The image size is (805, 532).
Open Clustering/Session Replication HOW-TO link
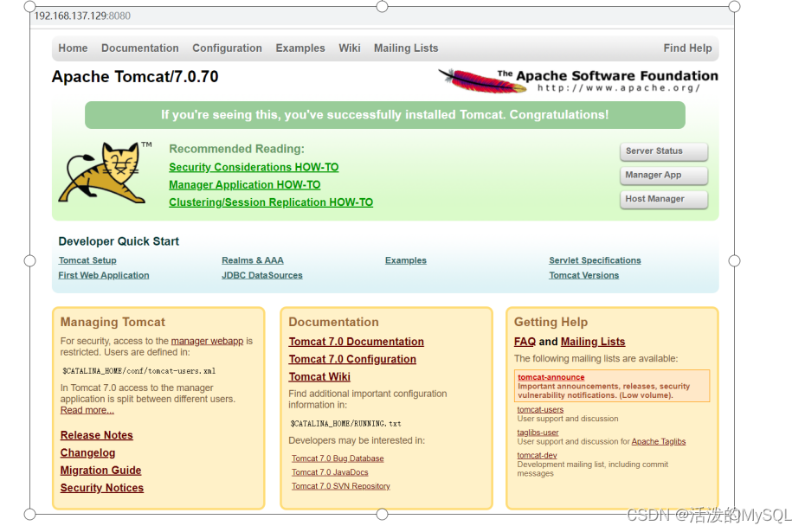[271, 202]
